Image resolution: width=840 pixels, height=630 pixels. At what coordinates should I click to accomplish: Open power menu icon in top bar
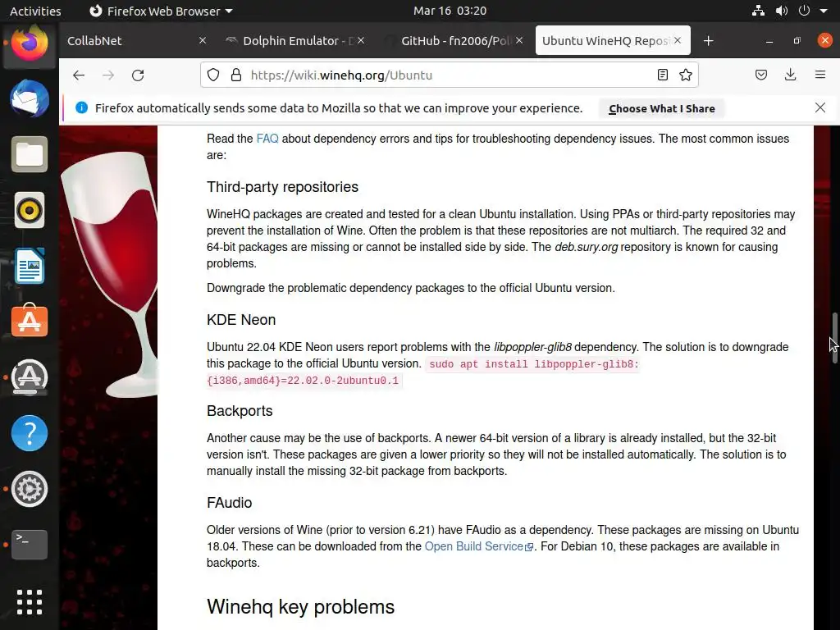click(x=804, y=11)
